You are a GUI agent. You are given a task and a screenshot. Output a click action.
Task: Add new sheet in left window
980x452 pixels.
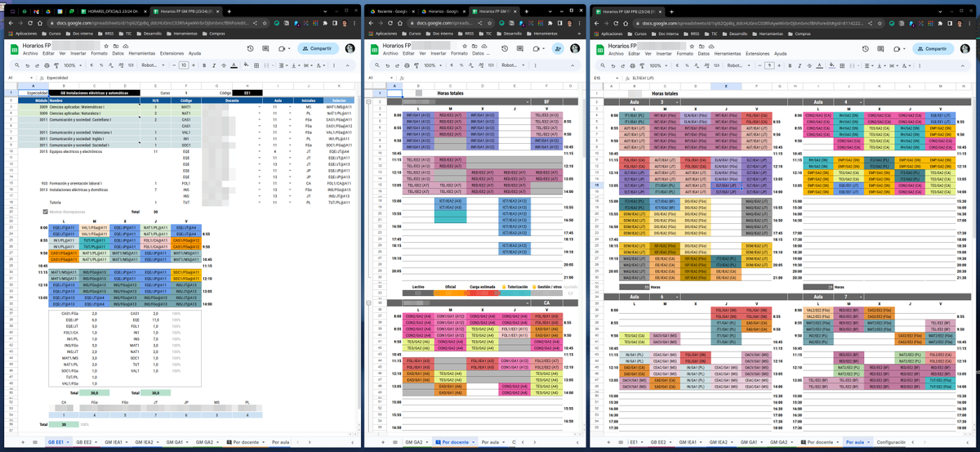(x=23, y=442)
